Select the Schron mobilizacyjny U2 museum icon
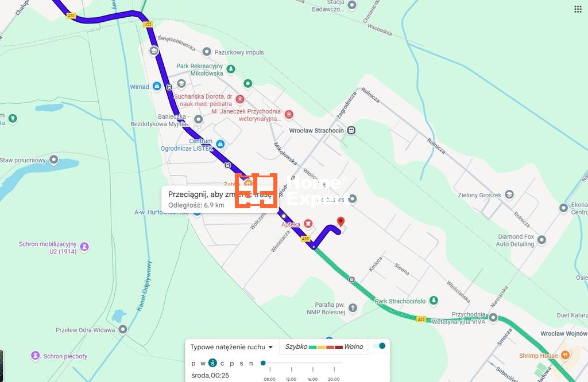588x382 pixels. [x=85, y=247]
